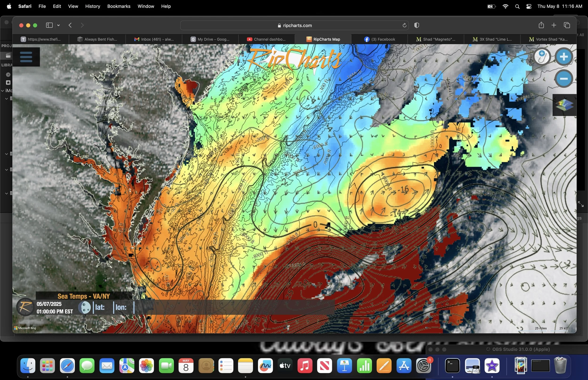Screen dimensions: 588x380
Task: Click the map zoom in plus button
Action: tap(564, 57)
